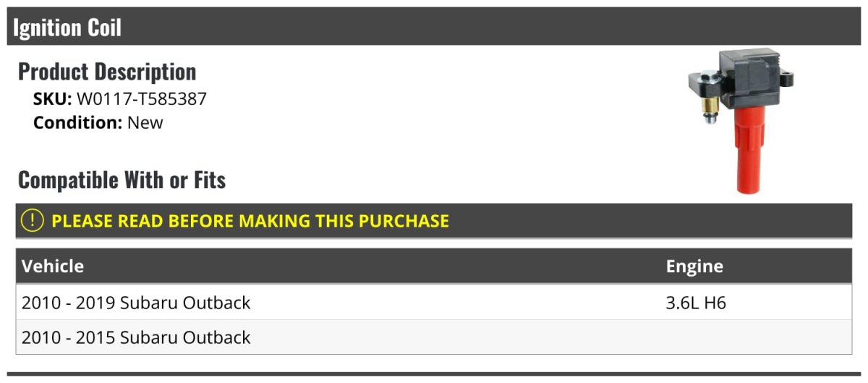Click the "Condition:" label
868x383 pixels.
[78, 122]
